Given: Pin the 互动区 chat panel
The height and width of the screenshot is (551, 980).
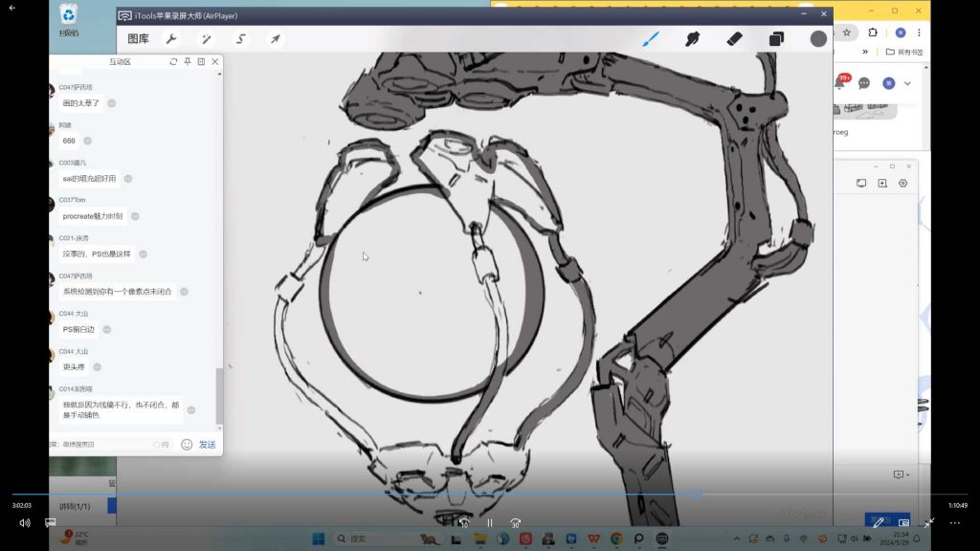Looking at the screenshot, I should [188, 62].
